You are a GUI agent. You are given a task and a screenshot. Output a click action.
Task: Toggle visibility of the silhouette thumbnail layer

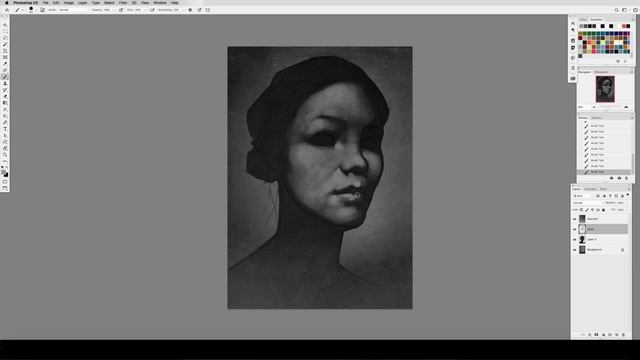point(575,240)
